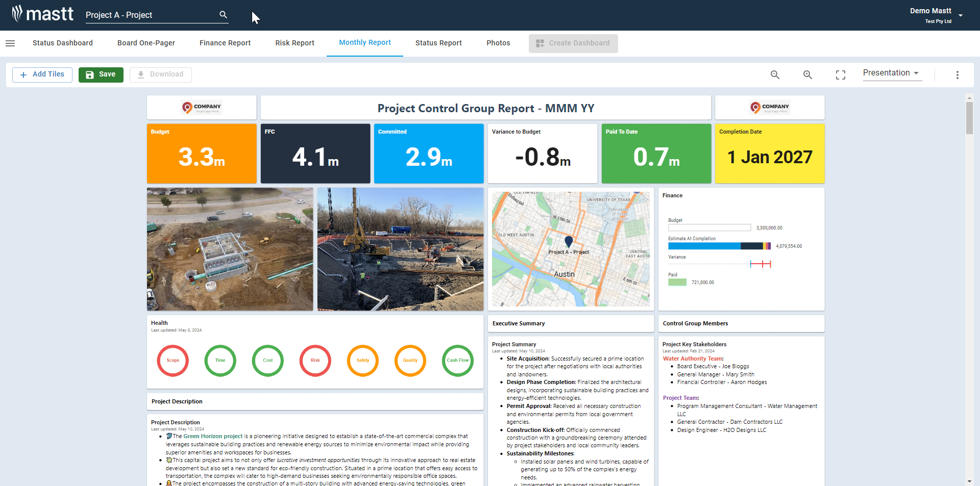The width and height of the screenshot is (980, 486).
Task: Click the orange Budget 3.3m tile
Action: coord(202,154)
